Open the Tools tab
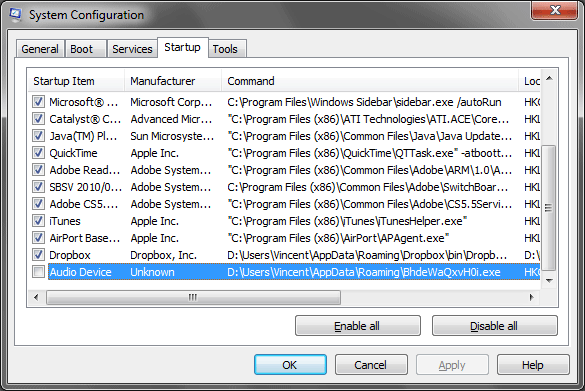Image resolution: width=585 pixels, height=391 pixels. coord(226,49)
